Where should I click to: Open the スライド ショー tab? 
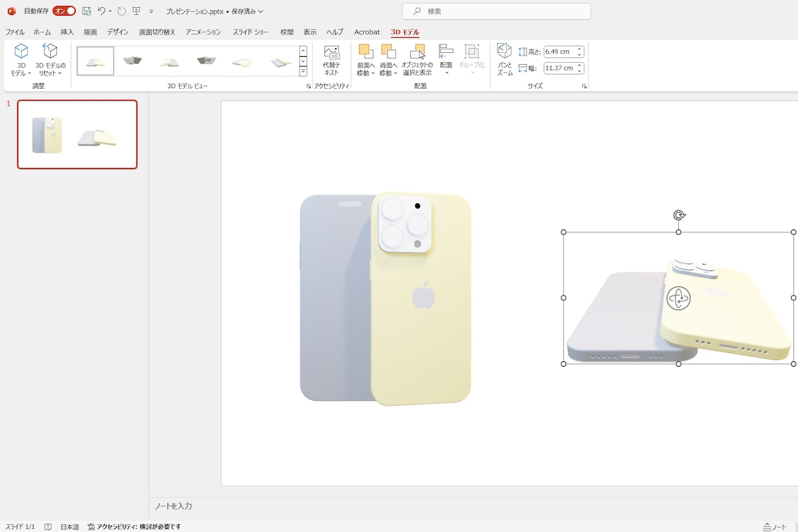pyautogui.click(x=251, y=32)
